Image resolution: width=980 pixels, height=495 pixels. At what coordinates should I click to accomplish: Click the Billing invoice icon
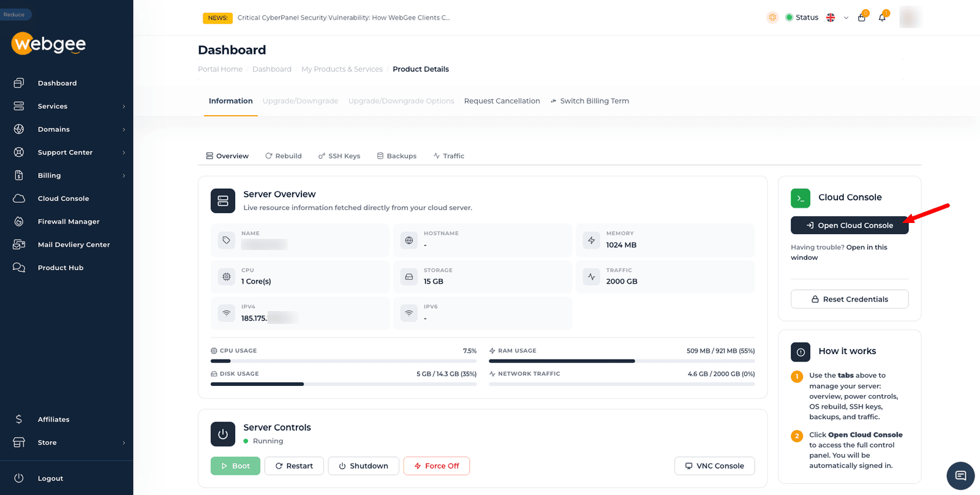pos(19,175)
